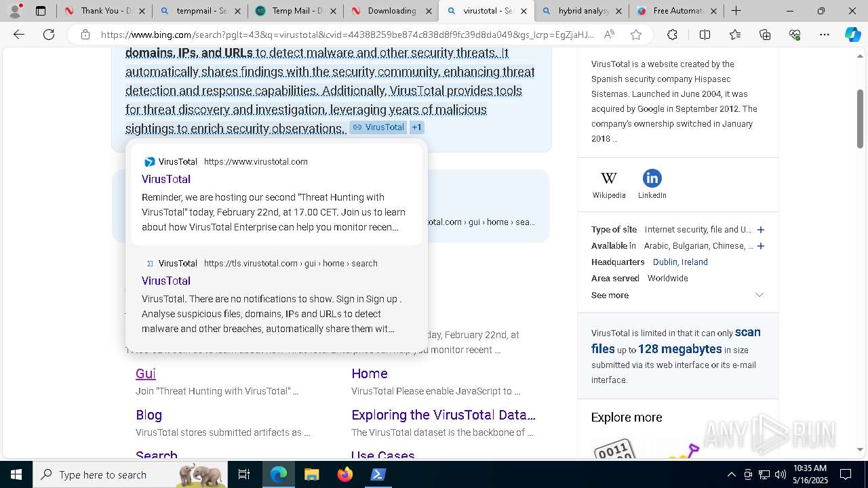
Task: Open PowerShell from the taskbar
Action: pyautogui.click(x=378, y=474)
